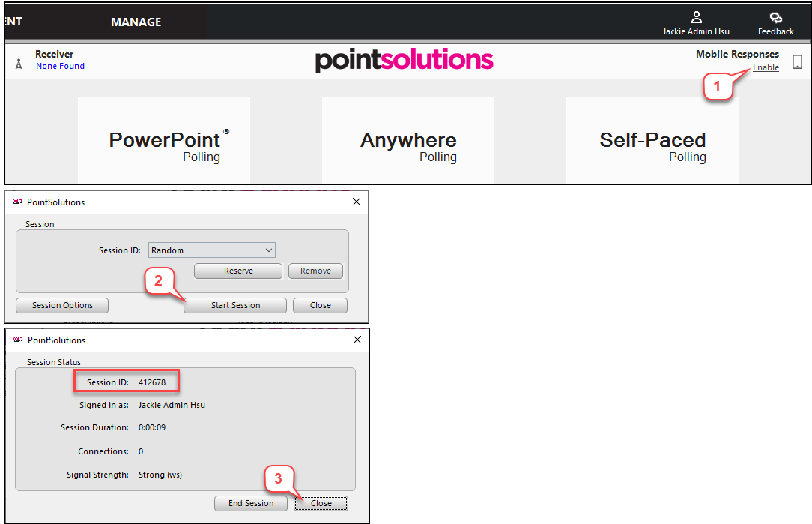
Task: Click the pointsolutions logo in the header
Action: [404, 61]
